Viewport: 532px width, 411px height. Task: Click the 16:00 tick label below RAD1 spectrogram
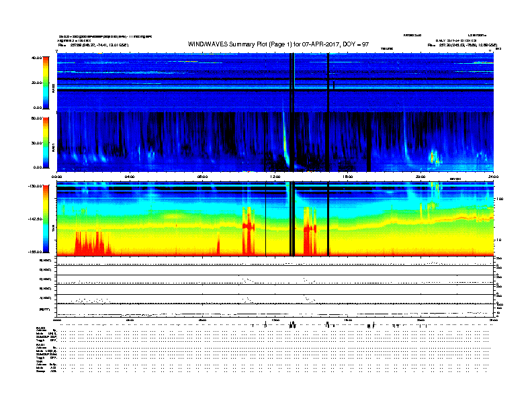348,177
